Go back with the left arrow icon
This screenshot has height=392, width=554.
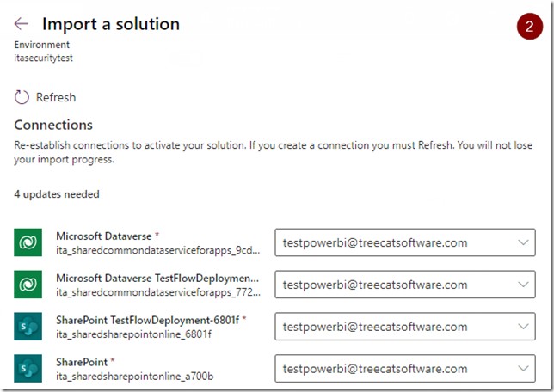[21, 24]
